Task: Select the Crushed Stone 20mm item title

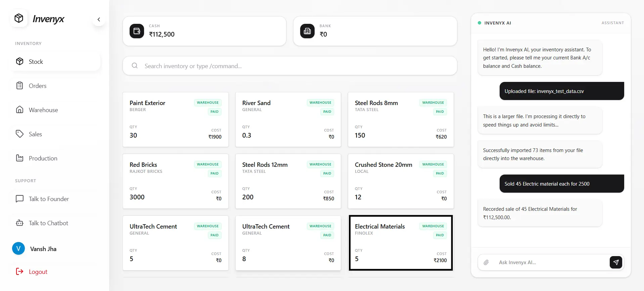Action: [383, 165]
